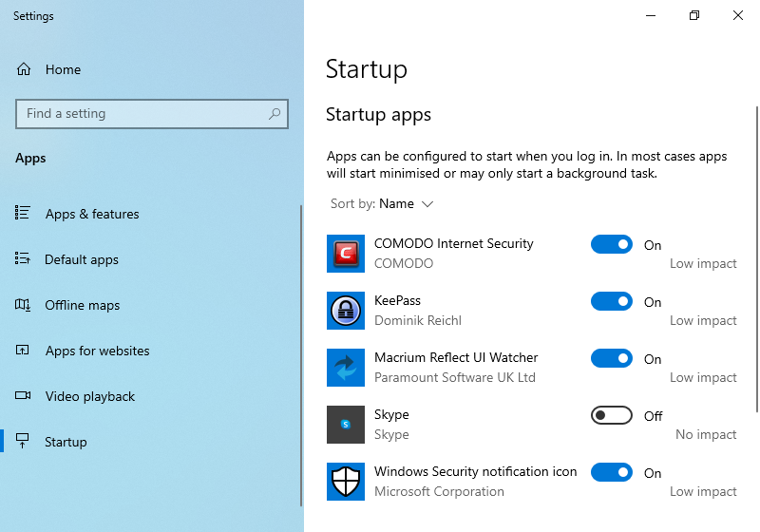Enable Skype at startup

611,415
